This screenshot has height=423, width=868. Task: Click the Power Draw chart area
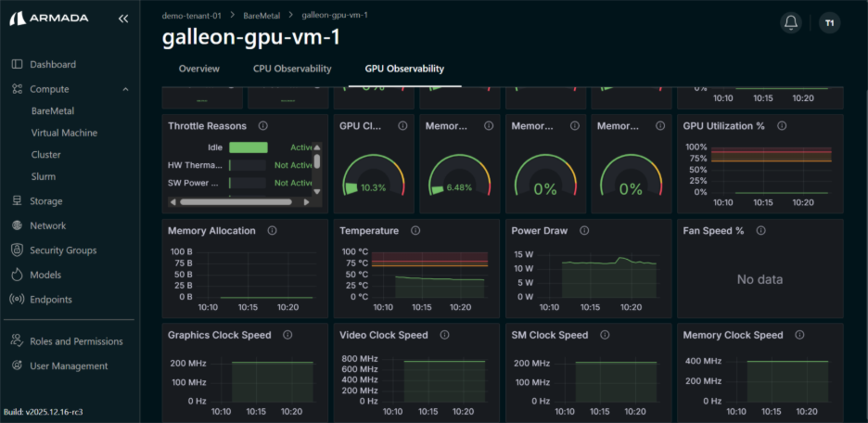tap(609, 278)
